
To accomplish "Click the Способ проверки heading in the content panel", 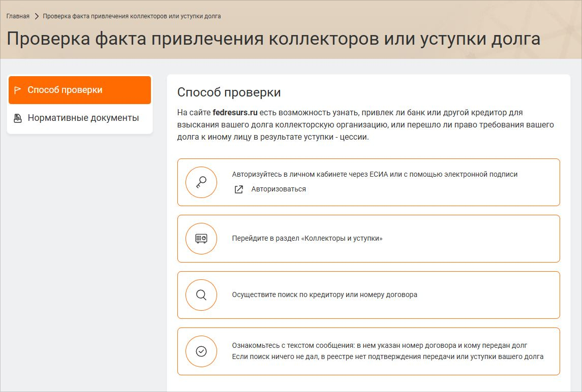I will pyautogui.click(x=229, y=92).
